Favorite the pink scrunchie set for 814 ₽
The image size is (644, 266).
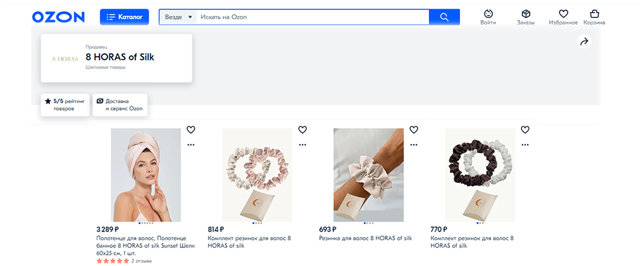pyautogui.click(x=302, y=130)
